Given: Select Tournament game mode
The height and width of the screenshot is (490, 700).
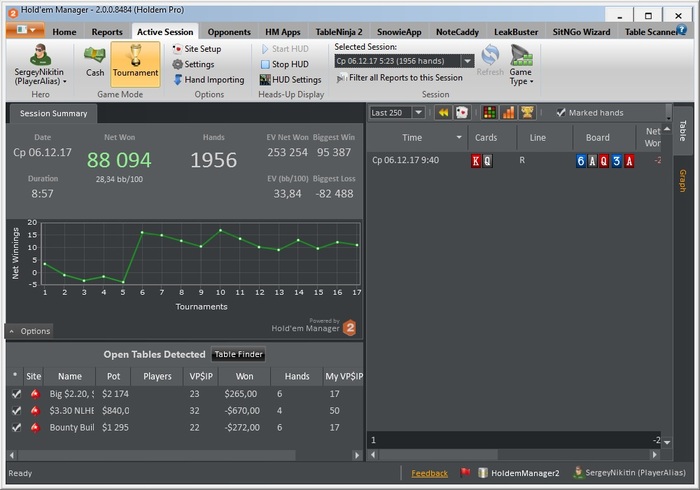Looking at the screenshot, I should point(135,64).
